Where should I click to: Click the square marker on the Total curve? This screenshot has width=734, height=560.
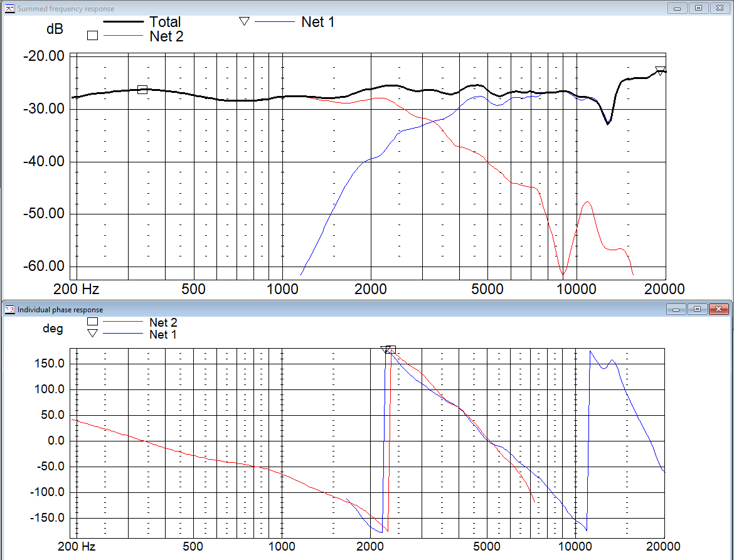[x=142, y=90]
